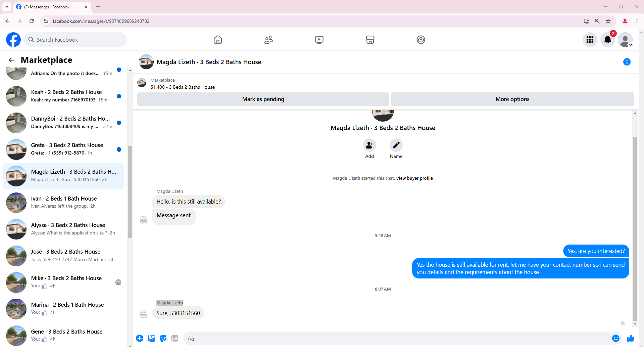Open Keah 2 Beds 2 Baths House chat
This screenshot has width=644, height=347.
point(64,96)
